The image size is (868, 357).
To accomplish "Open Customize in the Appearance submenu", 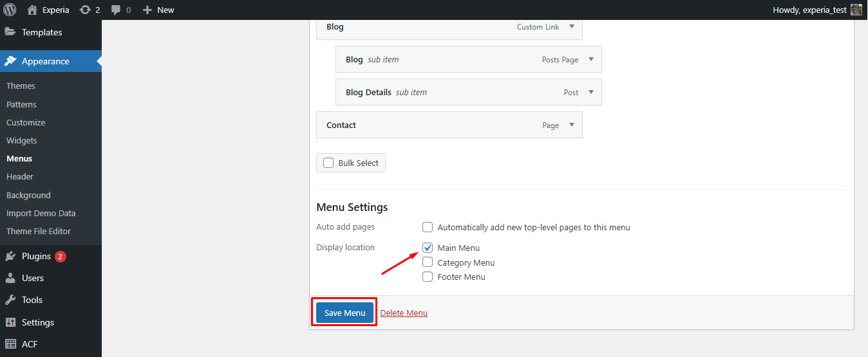I will click(x=26, y=122).
